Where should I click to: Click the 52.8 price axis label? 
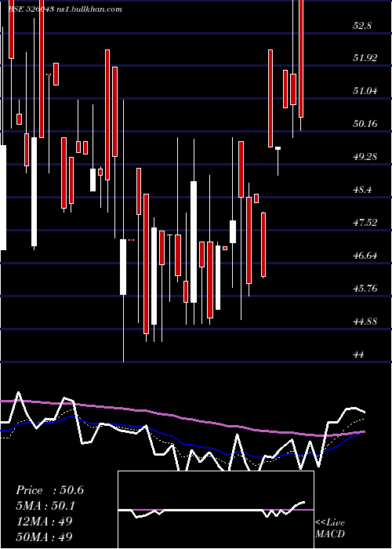click(362, 26)
